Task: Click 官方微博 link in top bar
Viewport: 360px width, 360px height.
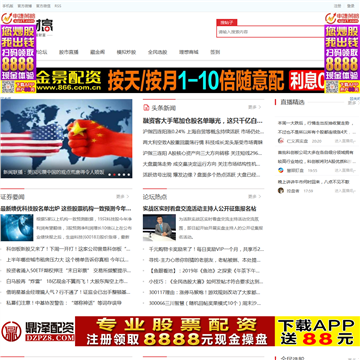Action: tap(24, 6)
